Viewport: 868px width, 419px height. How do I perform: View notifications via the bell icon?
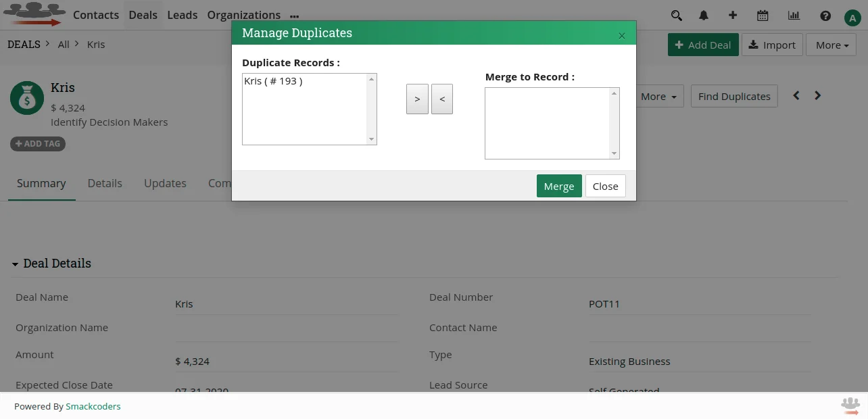point(703,15)
